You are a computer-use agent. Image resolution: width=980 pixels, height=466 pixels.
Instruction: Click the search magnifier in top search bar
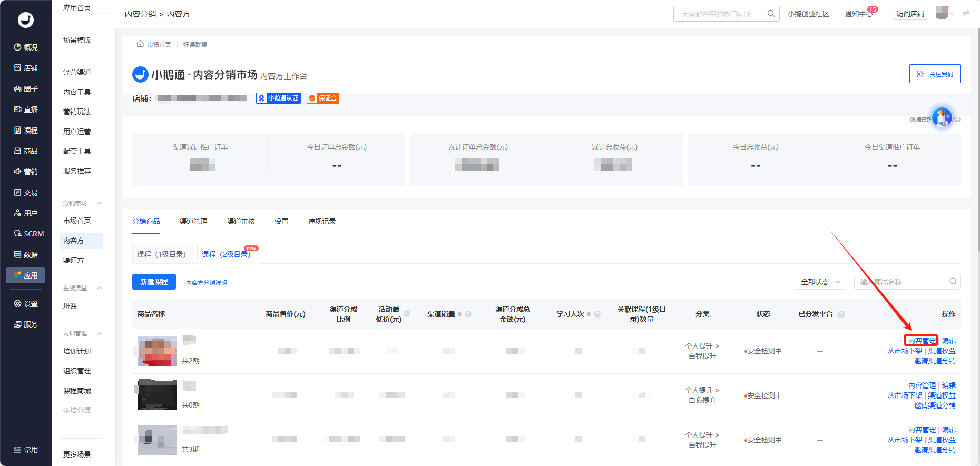[771, 14]
